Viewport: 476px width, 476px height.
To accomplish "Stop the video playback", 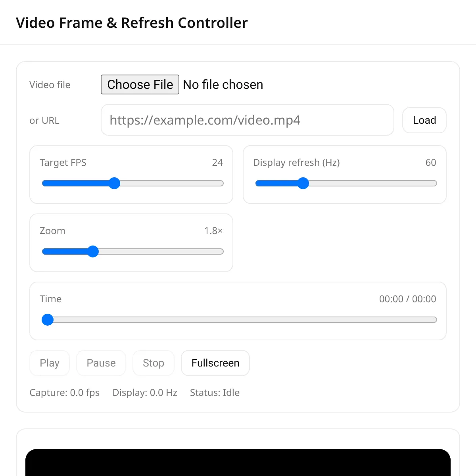I will coord(154,363).
